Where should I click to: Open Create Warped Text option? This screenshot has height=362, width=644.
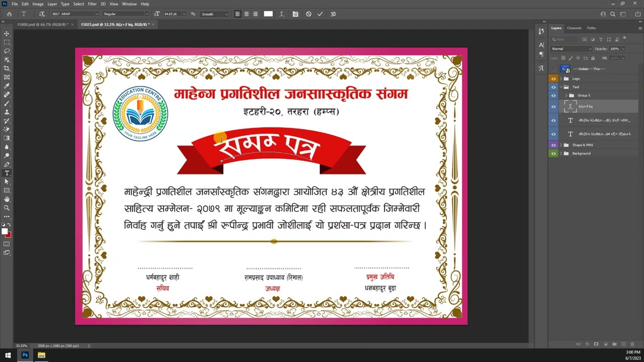tap(281, 14)
